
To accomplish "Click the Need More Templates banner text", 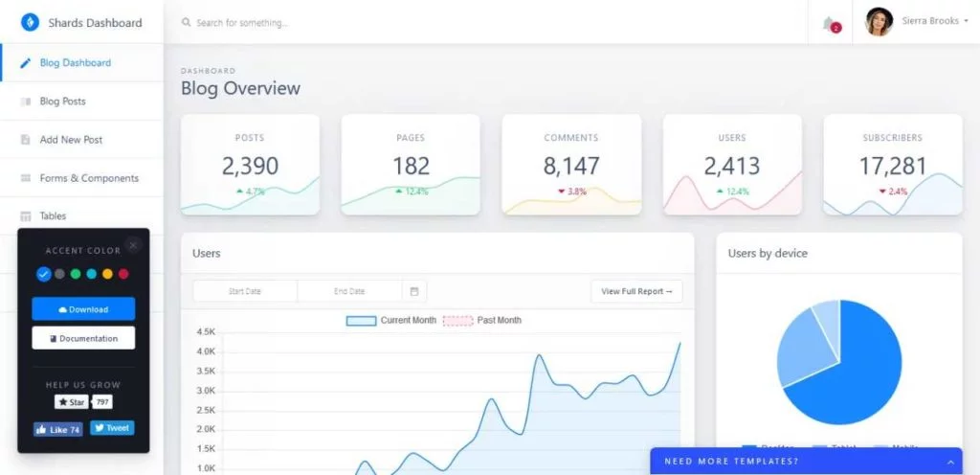I will (730, 462).
